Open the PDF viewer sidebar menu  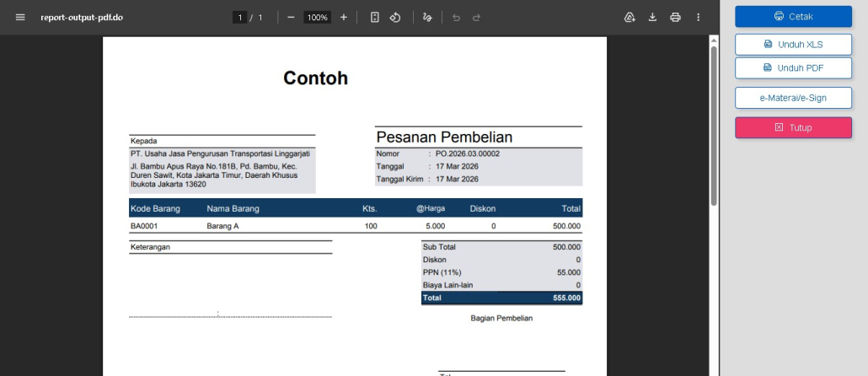[x=20, y=17]
